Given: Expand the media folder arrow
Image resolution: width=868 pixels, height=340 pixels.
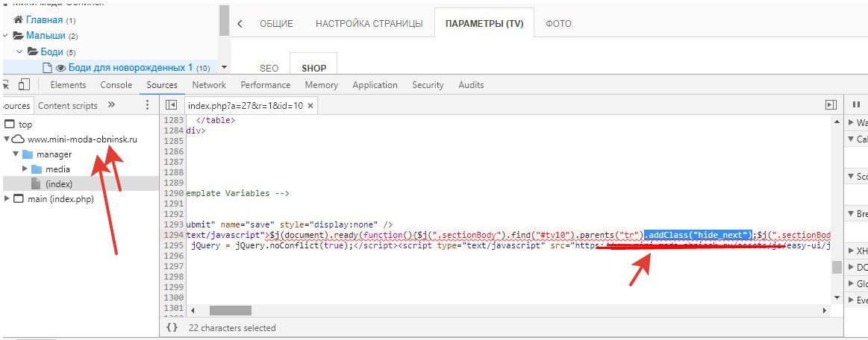Looking at the screenshot, I should click(25, 169).
